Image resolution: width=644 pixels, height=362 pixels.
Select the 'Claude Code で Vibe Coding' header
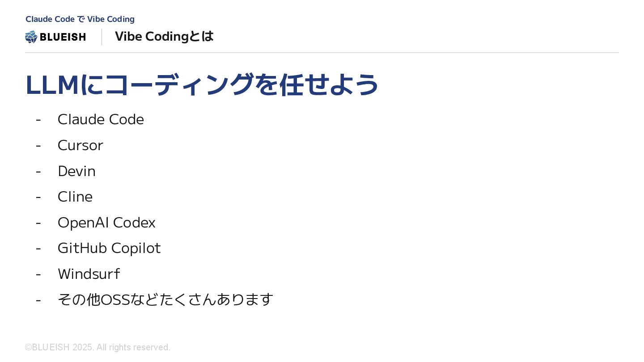80,19
